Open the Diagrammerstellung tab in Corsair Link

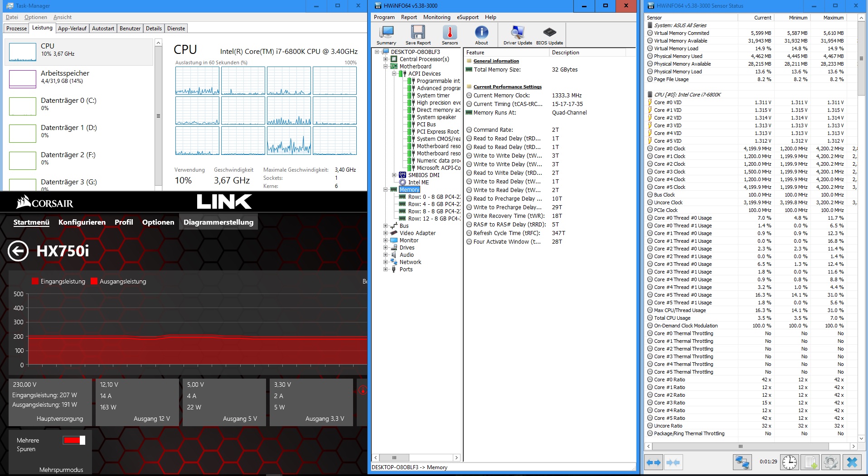pyautogui.click(x=218, y=222)
